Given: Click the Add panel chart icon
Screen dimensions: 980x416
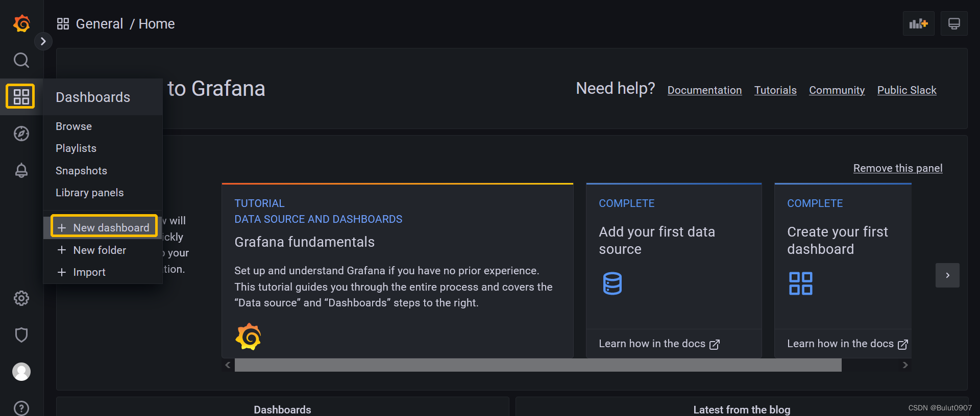Looking at the screenshot, I should pos(919,23).
